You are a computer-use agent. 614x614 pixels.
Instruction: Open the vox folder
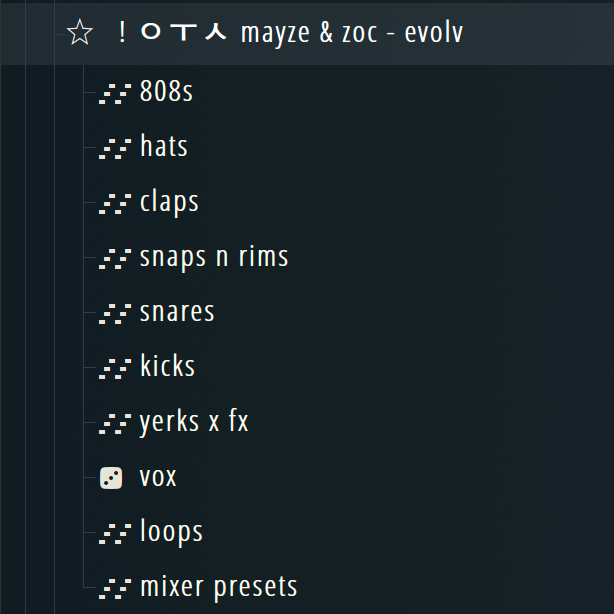158,477
